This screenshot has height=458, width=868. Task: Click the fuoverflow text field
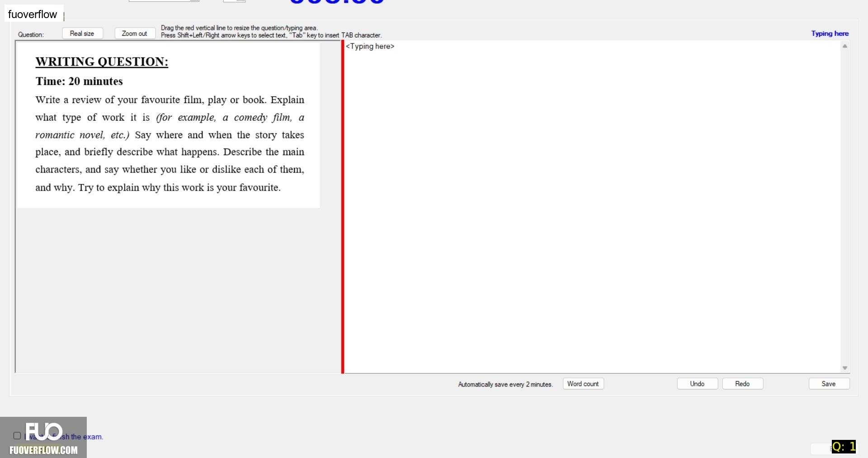tap(34, 14)
